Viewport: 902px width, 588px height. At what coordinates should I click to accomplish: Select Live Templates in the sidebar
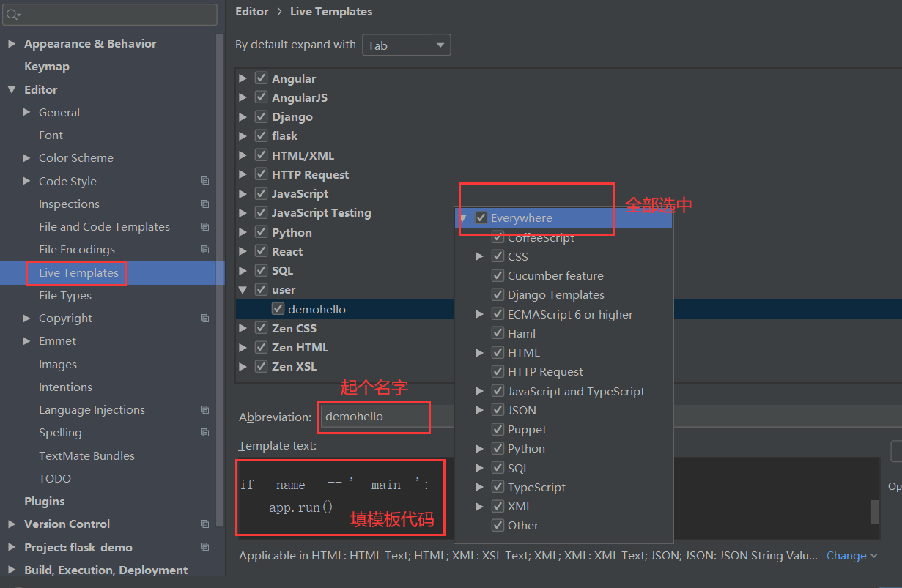(78, 273)
